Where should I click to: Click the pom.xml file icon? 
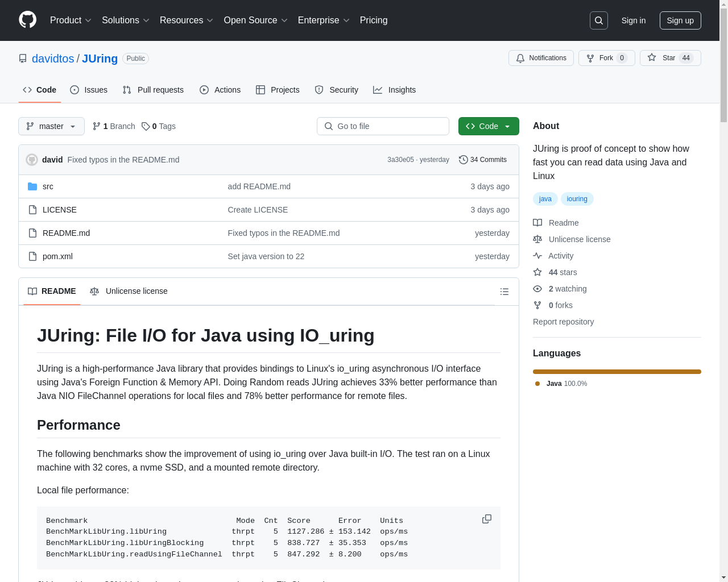coord(32,256)
